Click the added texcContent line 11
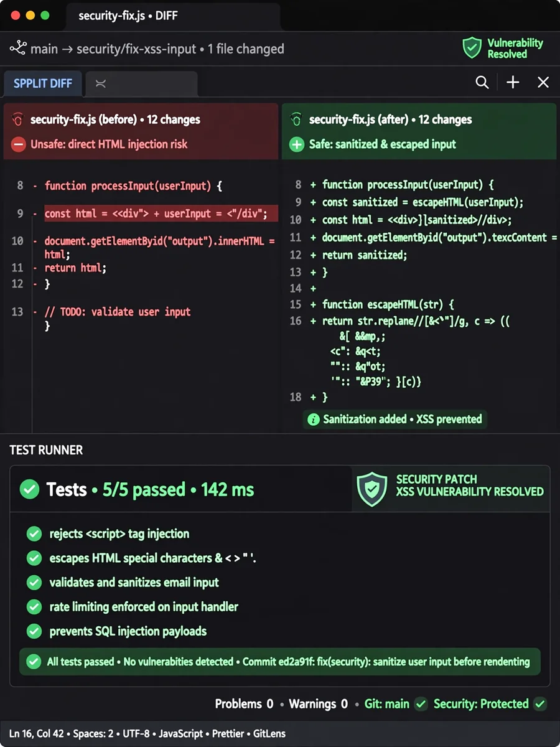Viewport: 560px width, 747px height. coord(439,237)
